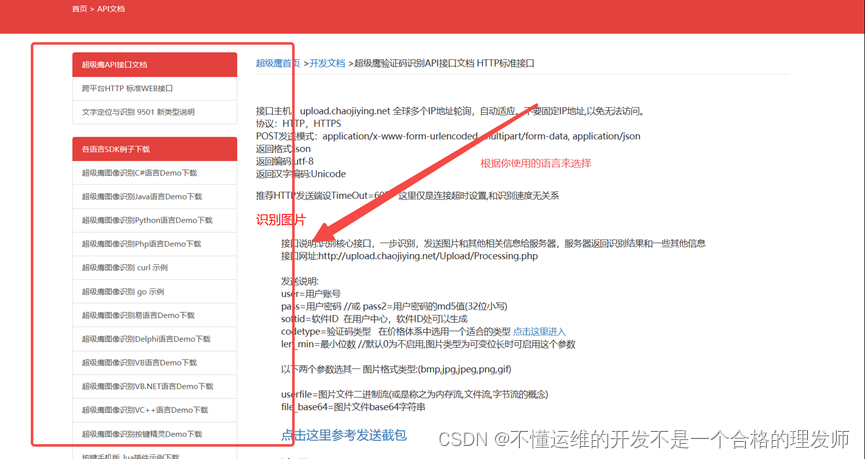Select 各语言SDK例子下载 sidebar header

154,149
